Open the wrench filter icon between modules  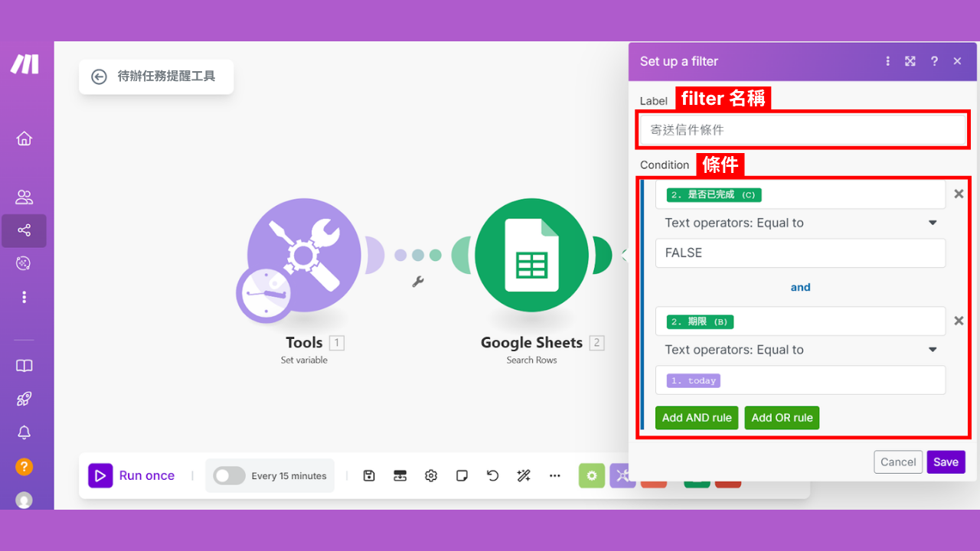pyautogui.click(x=418, y=282)
